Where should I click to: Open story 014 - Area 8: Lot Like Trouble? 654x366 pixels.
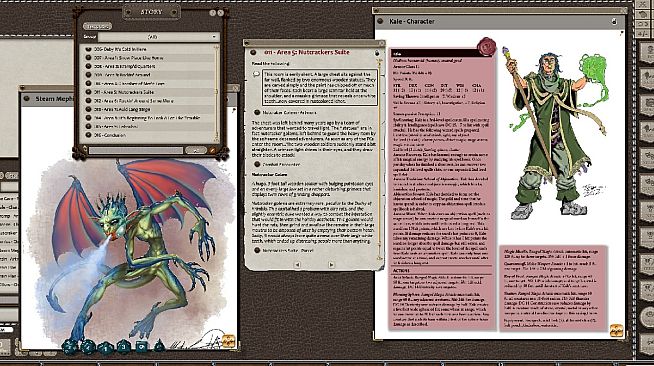pyautogui.click(x=147, y=118)
